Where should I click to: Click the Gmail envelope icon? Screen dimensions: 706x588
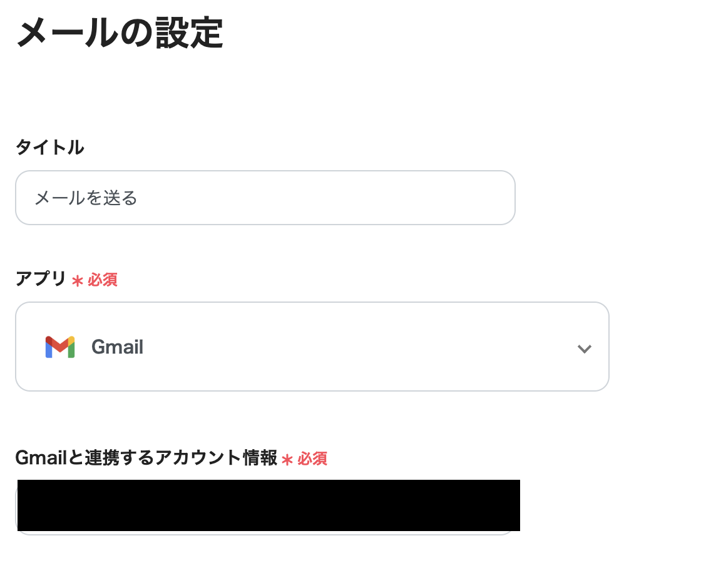tap(60, 347)
